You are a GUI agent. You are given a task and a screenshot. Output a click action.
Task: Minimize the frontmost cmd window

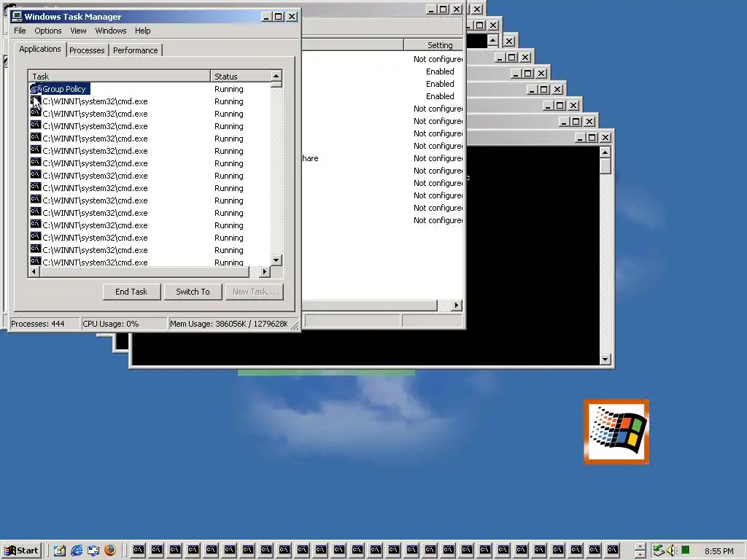pyautogui.click(x=579, y=138)
